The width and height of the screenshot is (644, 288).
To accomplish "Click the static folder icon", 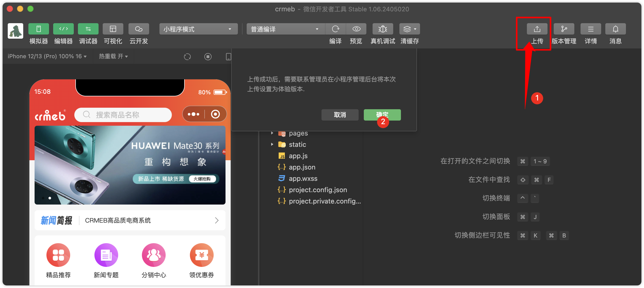I will coord(282,144).
